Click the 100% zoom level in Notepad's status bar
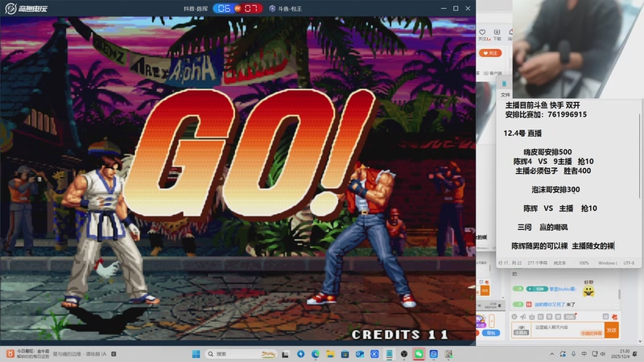The image size is (644, 362). [584, 263]
